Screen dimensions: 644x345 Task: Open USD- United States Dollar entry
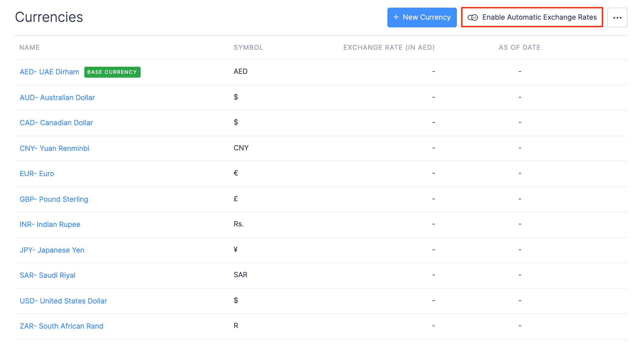click(63, 301)
